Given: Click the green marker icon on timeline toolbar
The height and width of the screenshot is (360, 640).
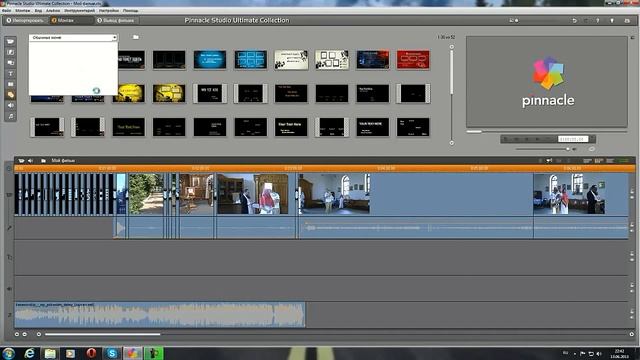Looking at the screenshot, I should [x=624, y=161].
